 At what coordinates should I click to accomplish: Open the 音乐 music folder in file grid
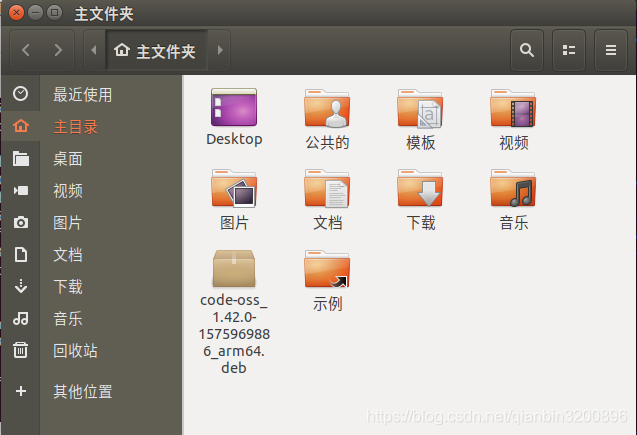(x=513, y=188)
